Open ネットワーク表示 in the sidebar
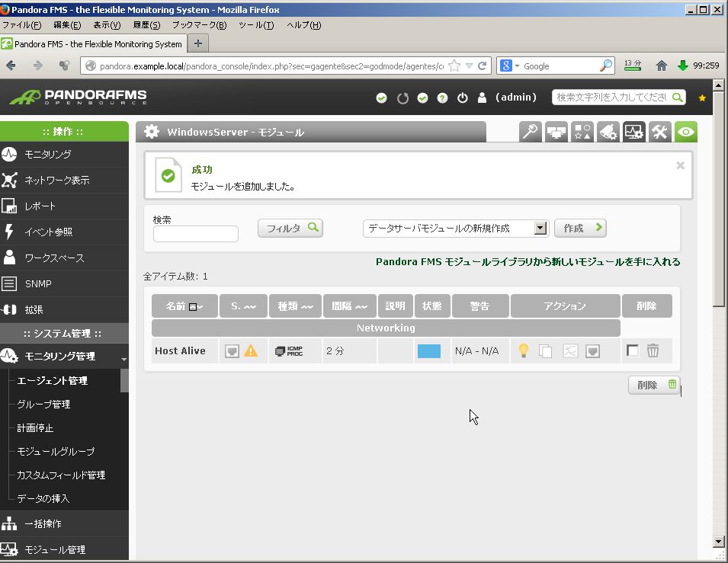This screenshot has width=728, height=563. click(x=64, y=180)
